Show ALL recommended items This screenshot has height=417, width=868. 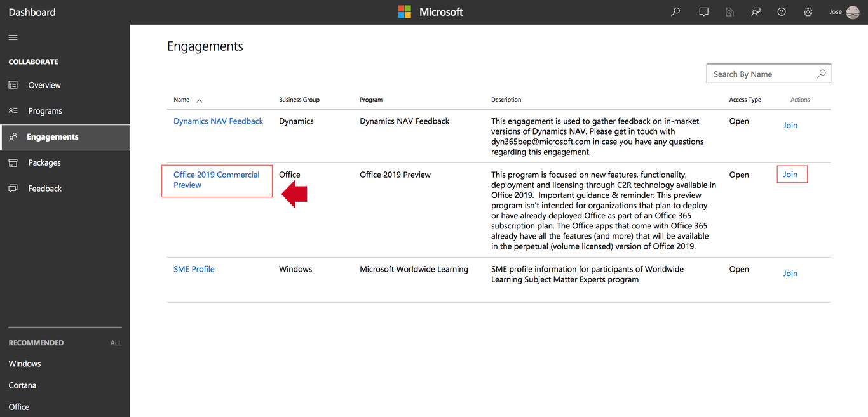116,343
